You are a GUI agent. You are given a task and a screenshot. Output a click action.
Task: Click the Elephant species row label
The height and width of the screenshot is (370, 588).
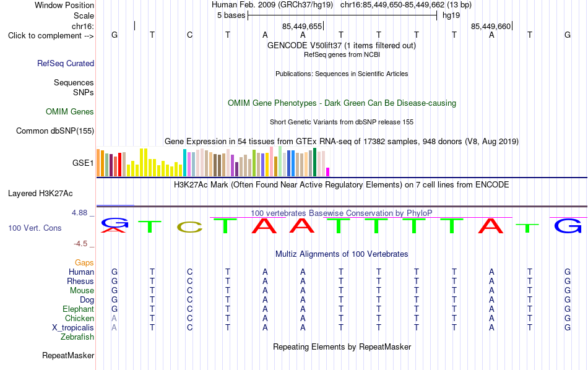[x=79, y=309]
